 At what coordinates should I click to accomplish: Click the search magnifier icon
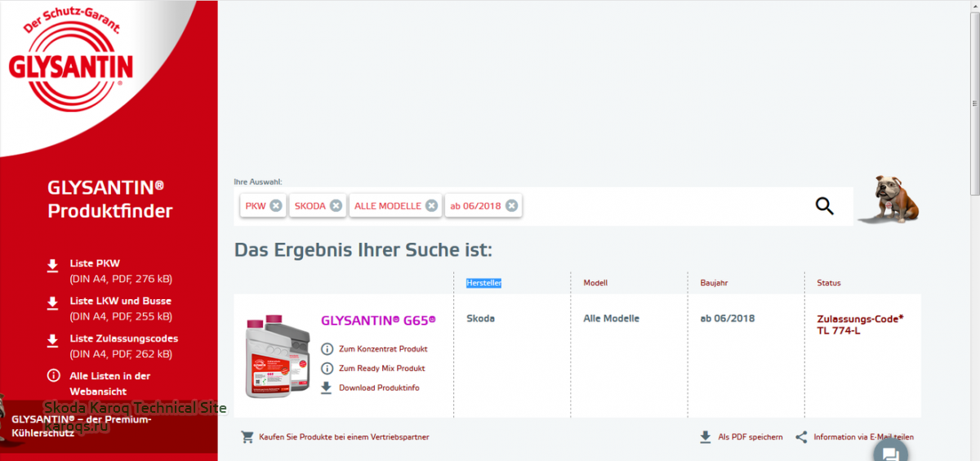tap(825, 206)
